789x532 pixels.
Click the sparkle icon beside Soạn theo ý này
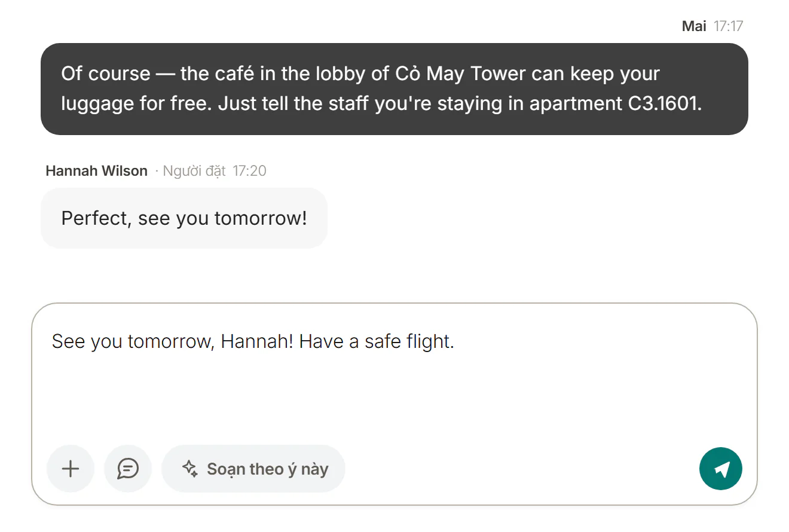189,469
